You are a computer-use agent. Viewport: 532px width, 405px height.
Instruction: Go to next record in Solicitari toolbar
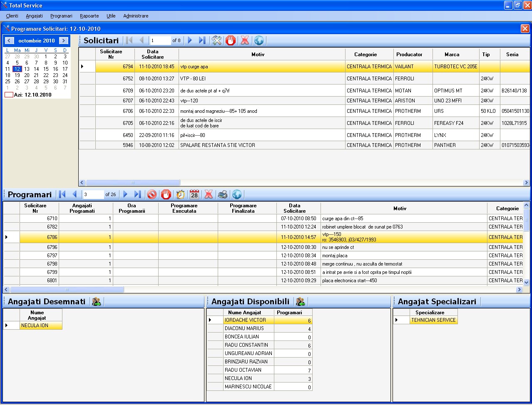click(x=190, y=40)
